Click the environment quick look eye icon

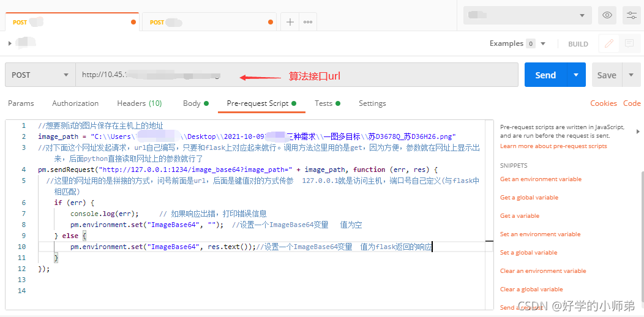[x=607, y=15]
